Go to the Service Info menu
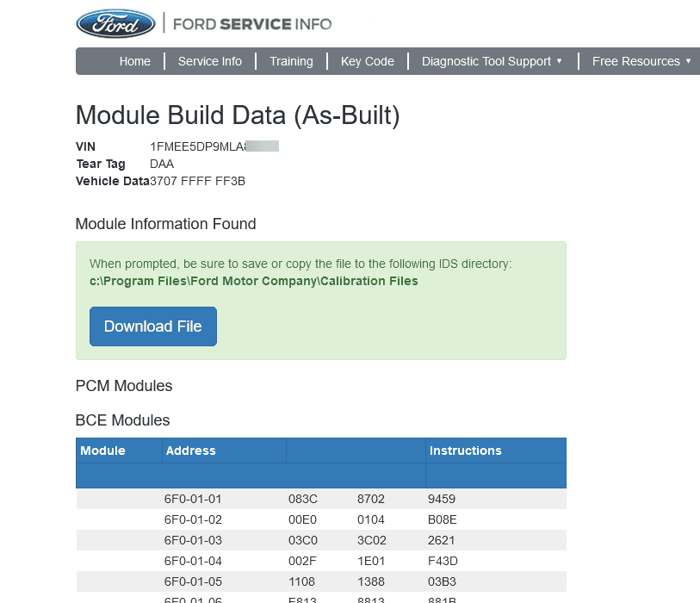This screenshot has width=700, height=603. tap(209, 61)
